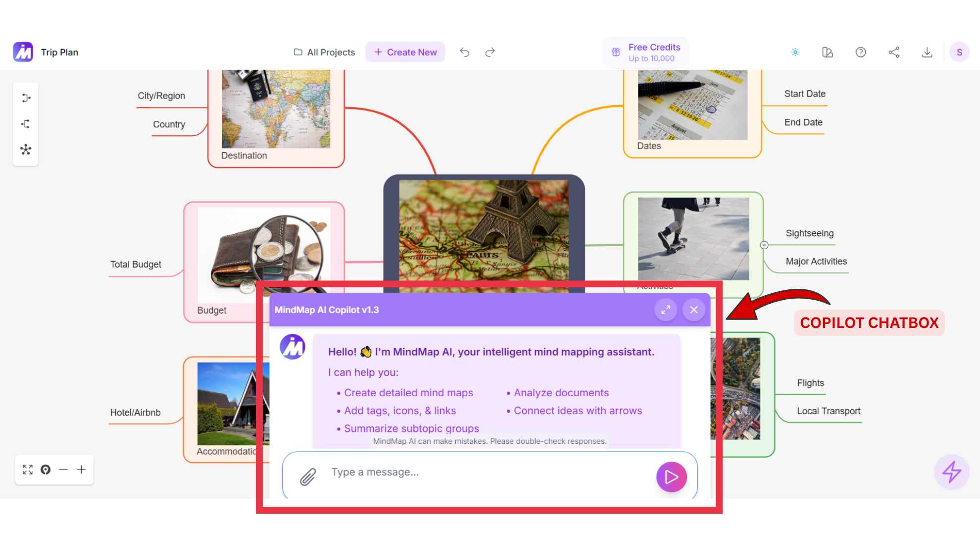Click Free Credits offer button
The height and width of the screenshot is (535, 980).
645,53
